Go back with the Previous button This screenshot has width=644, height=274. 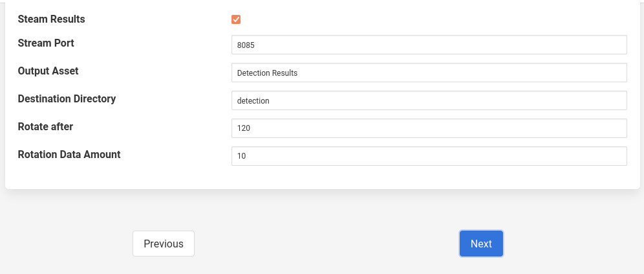tap(164, 244)
